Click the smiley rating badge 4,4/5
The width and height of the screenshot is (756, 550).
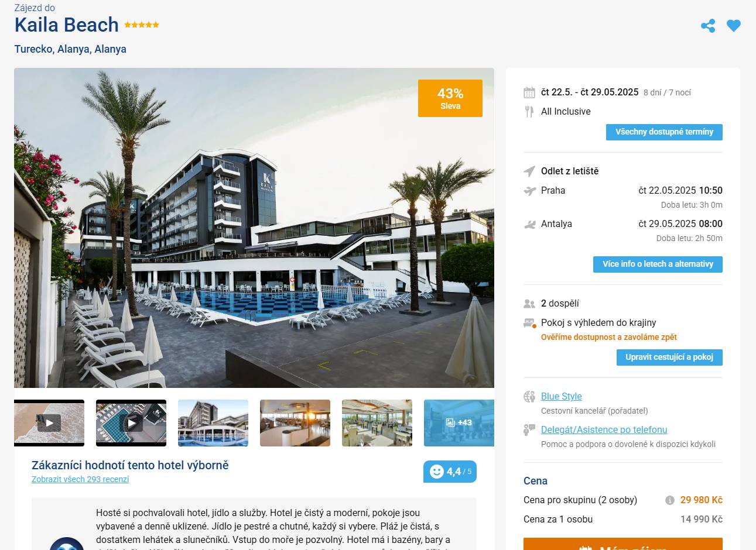450,472
